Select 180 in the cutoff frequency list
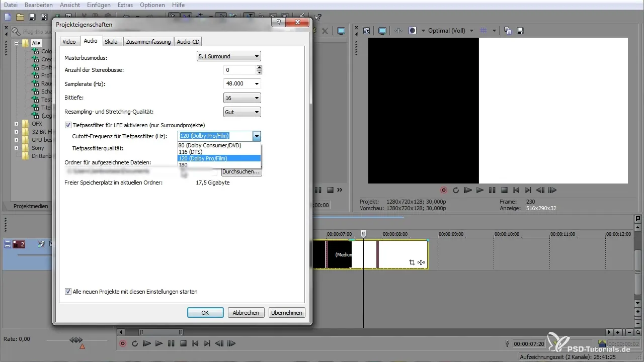 (219, 165)
